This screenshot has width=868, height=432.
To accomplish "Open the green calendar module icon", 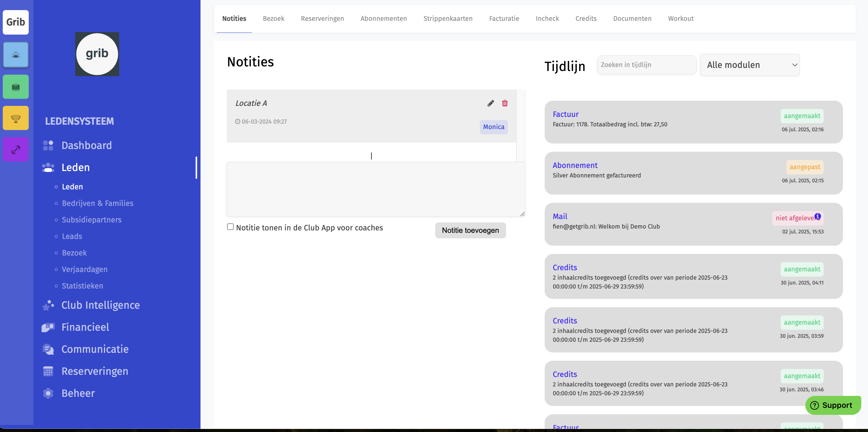I will click(x=16, y=87).
